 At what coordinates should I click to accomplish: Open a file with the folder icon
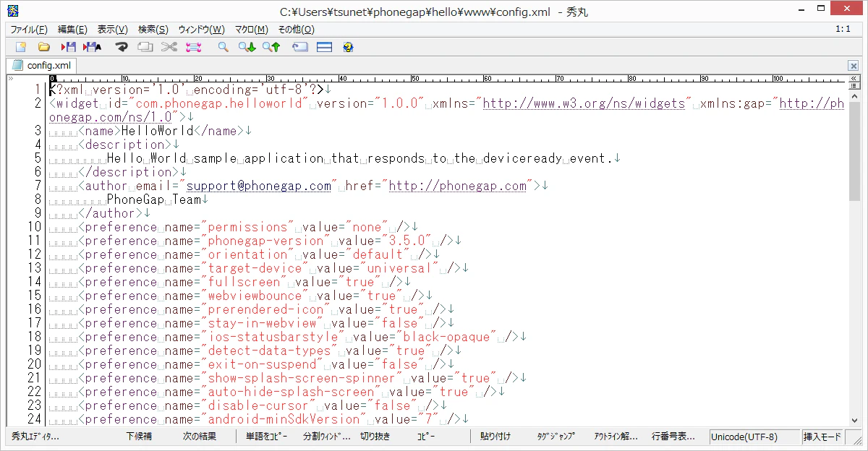click(x=44, y=47)
